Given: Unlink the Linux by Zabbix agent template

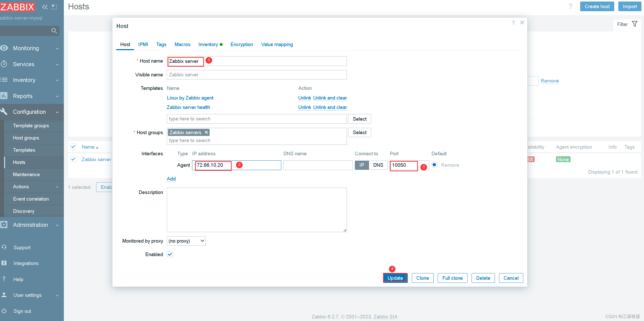Looking at the screenshot, I should pyautogui.click(x=304, y=98).
